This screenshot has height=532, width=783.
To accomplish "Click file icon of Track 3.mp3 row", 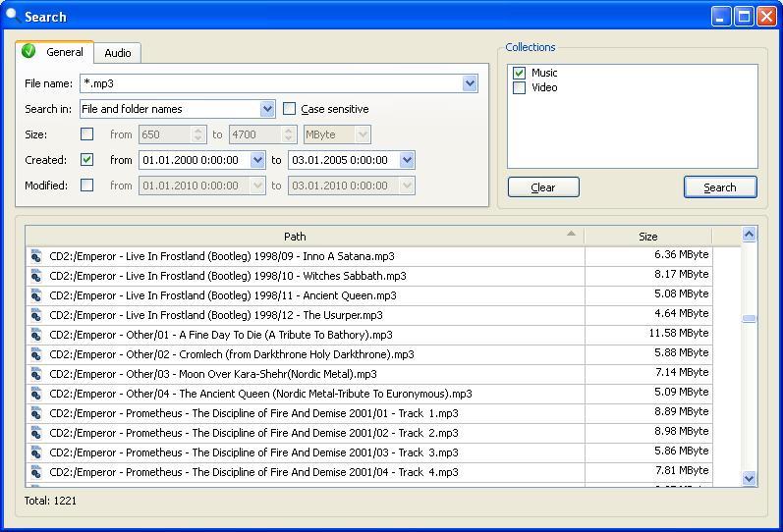I will click(x=36, y=452).
